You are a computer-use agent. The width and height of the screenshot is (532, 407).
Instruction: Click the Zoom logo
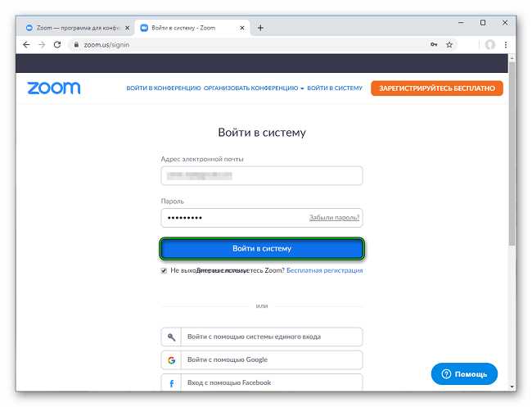tap(53, 88)
